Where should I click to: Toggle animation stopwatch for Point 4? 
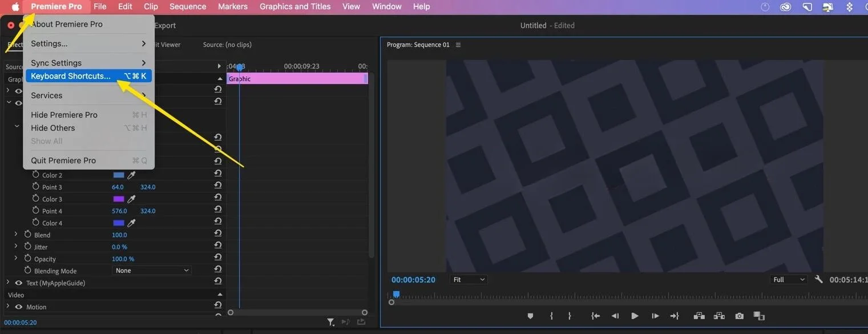click(x=36, y=211)
